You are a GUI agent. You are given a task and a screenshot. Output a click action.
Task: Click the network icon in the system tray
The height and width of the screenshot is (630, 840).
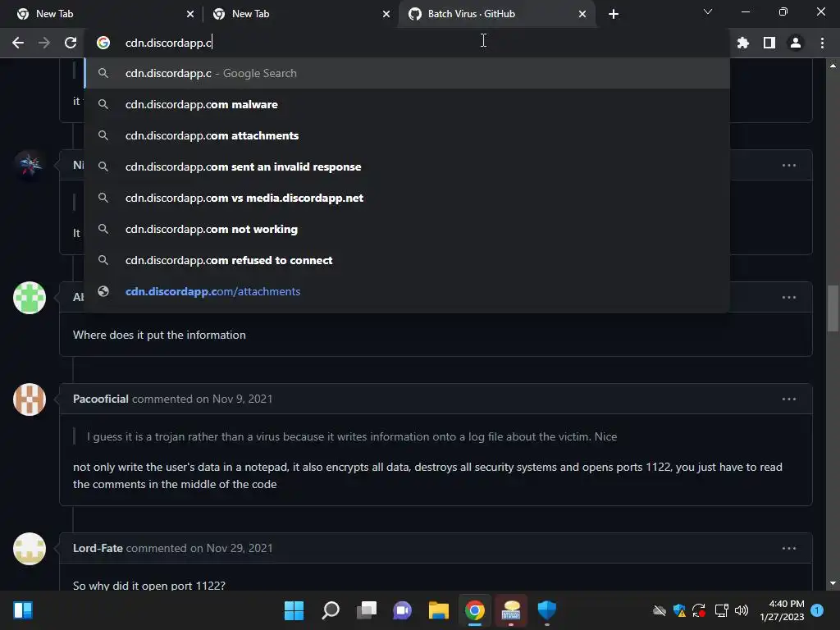[x=722, y=610]
